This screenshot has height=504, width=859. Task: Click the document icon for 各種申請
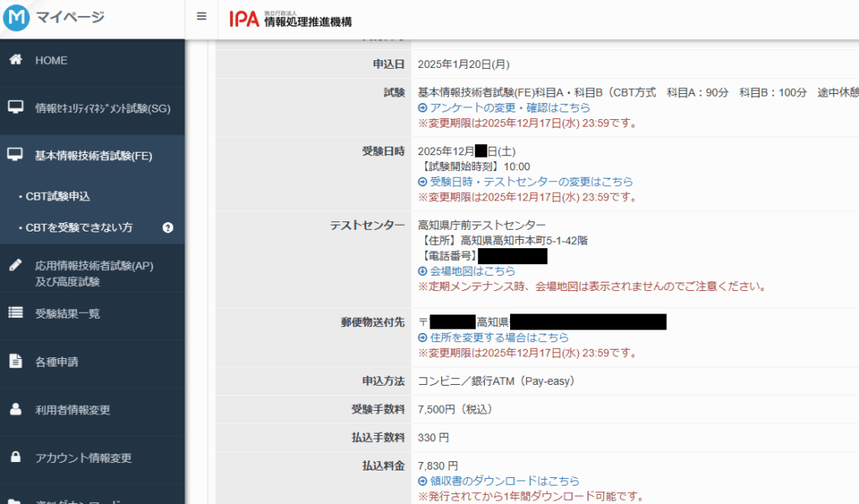coord(15,361)
